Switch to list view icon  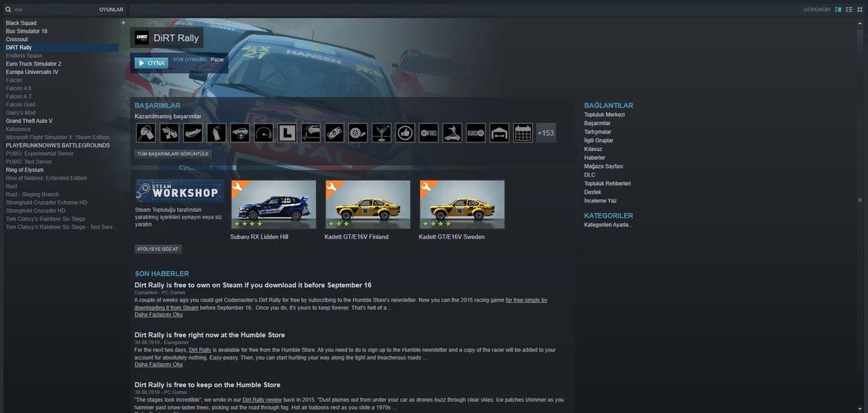pos(848,9)
